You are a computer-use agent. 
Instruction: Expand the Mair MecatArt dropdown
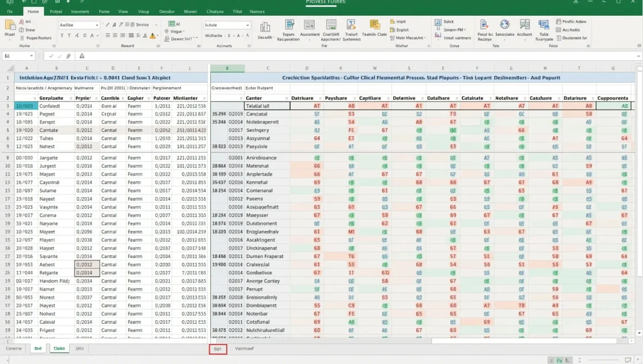425,38
